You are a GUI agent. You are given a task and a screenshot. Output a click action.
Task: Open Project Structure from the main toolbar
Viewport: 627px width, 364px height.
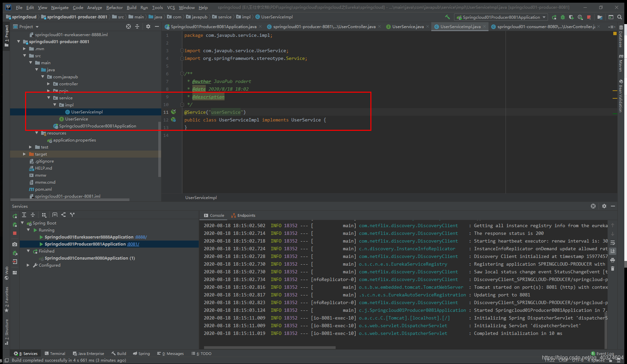pyautogui.click(x=600, y=17)
